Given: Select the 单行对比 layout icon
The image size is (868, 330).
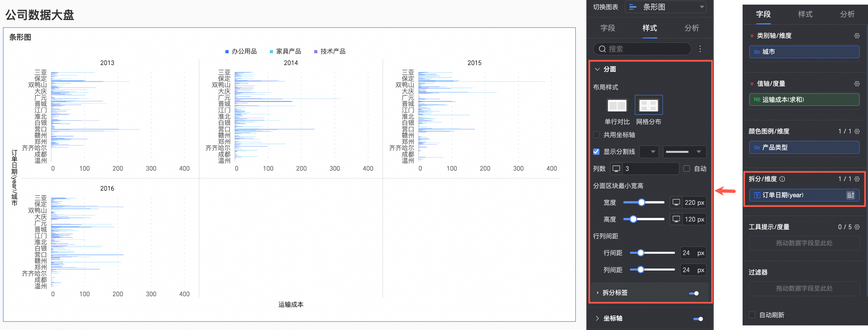Looking at the screenshot, I should coord(617,106).
